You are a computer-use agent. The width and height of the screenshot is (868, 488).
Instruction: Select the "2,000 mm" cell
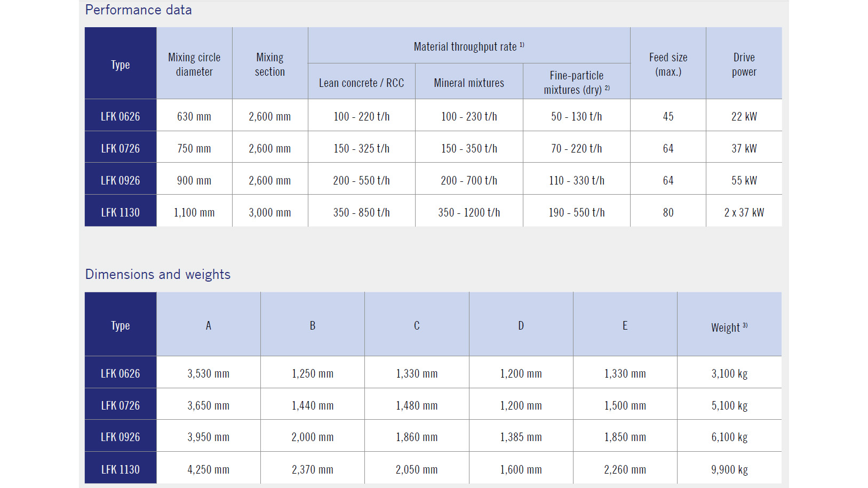pos(313,437)
